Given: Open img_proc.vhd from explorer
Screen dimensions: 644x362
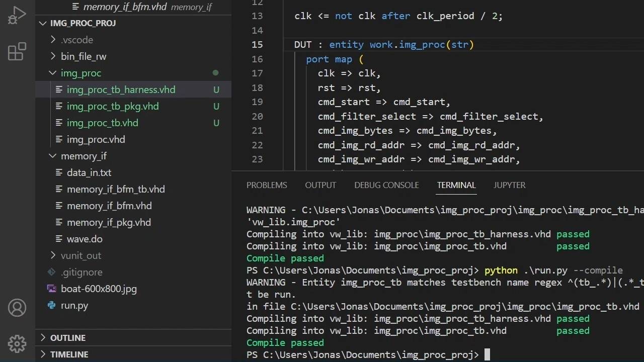Looking at the screenshot, I should (96, 139).
